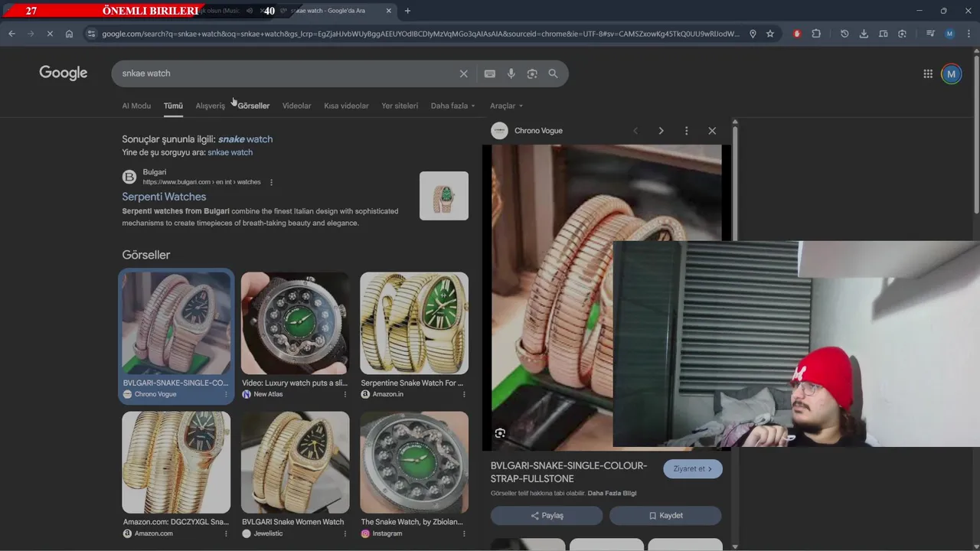Select The Snake Watch by Zbiolan thumbnail

pyautogui.click(x=414, y=462)
